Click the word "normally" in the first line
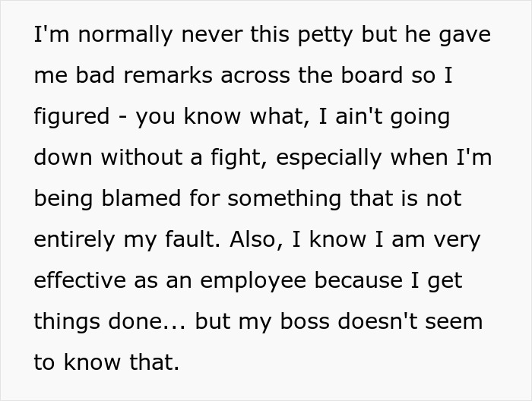Viewport: 532px width, 401px height. click(125, 36)
